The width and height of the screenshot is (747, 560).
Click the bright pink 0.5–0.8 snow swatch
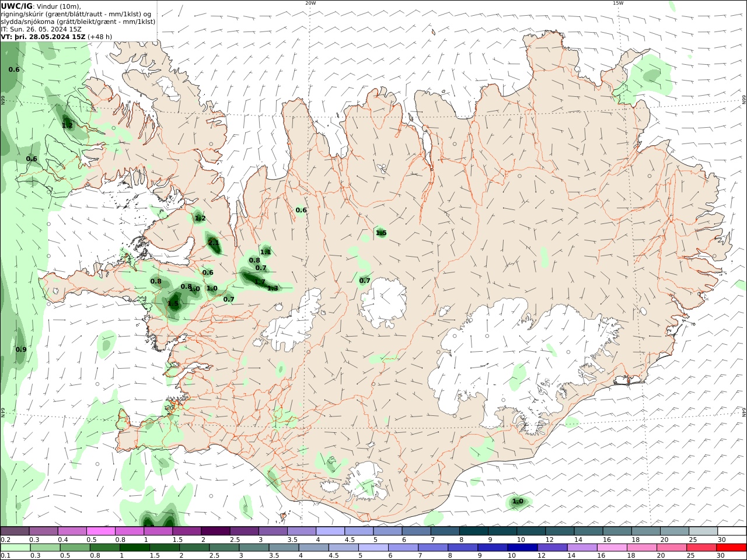100,531
